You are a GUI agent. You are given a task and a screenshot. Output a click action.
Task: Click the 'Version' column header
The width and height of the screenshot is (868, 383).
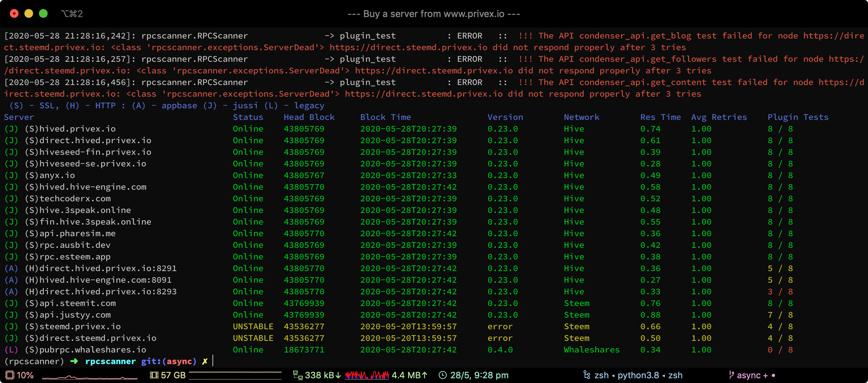click(x=505, y=117)
